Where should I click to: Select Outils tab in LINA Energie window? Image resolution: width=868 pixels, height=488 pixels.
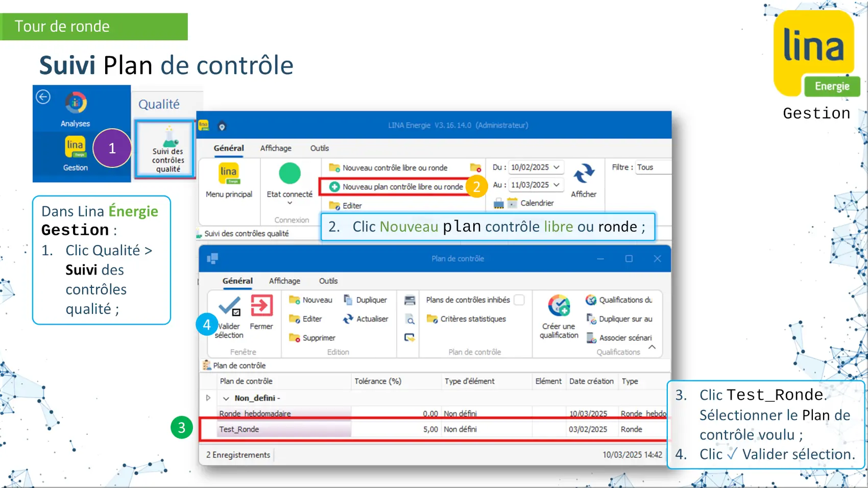coord(320,148)
